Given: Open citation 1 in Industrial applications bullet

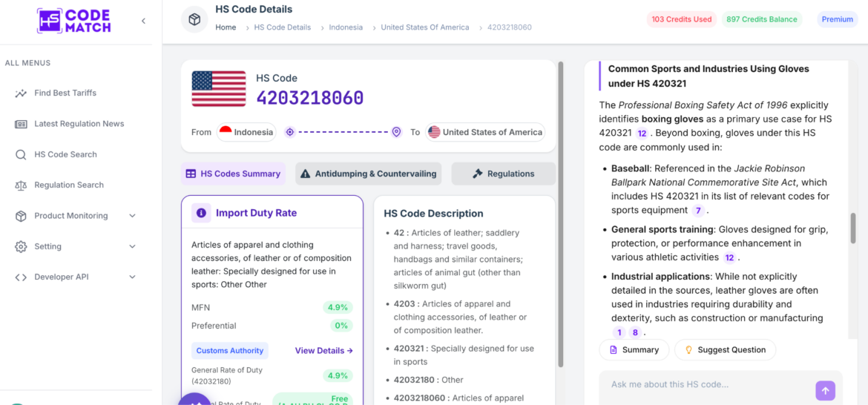Looking at the screenshot, I should tap(619, 332).
